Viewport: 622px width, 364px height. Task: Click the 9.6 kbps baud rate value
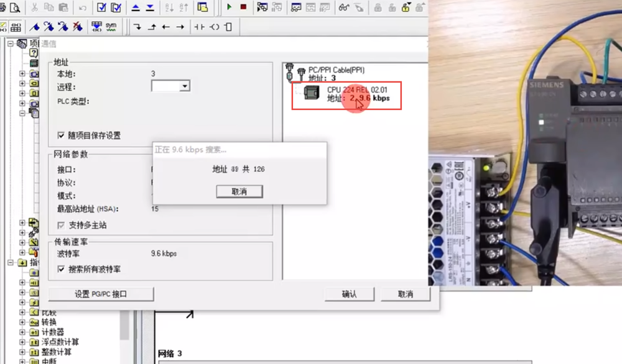pos(164,253)
